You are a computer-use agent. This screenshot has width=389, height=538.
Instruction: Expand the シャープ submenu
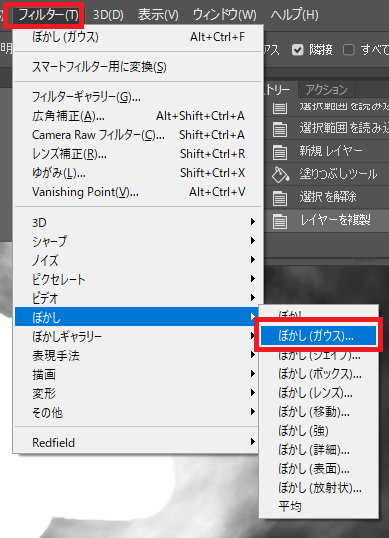(x=138, y=241)
